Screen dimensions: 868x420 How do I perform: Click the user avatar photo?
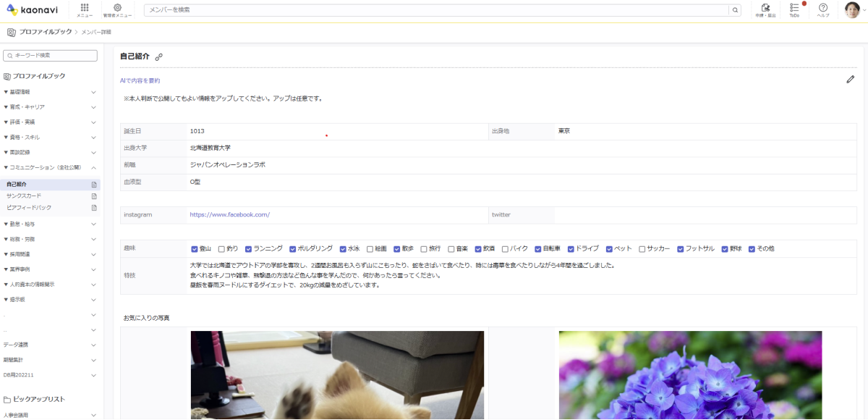tap(852, 10)
